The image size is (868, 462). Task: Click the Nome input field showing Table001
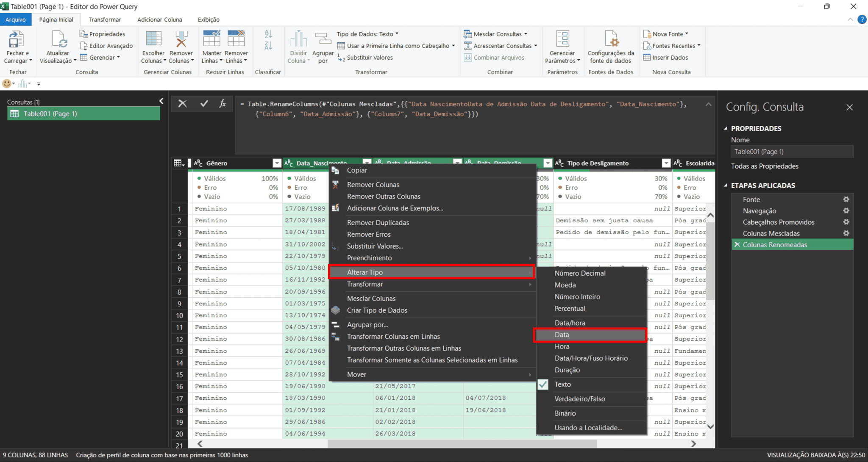[x=792, y=151]
